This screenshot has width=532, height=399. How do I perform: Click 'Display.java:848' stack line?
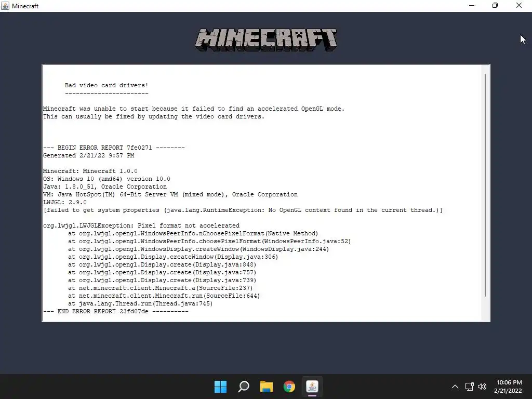(162, 264)
